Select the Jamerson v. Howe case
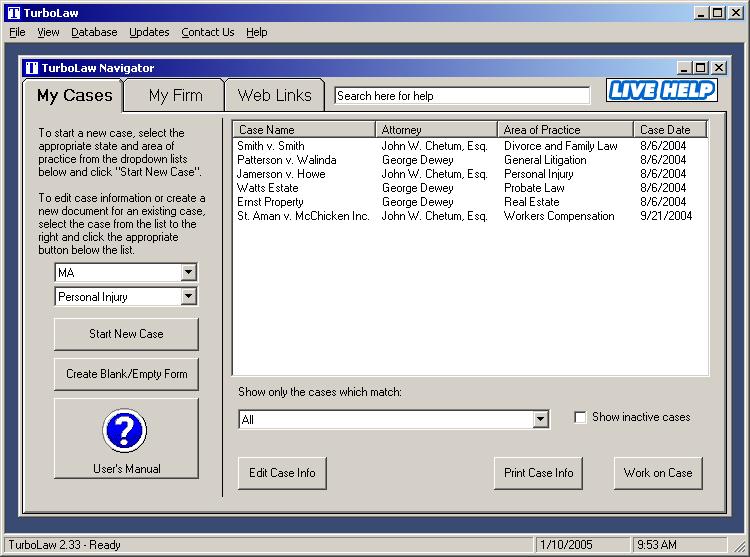Viewport: 750px width, 557px height. pyautogui.click(x=281, y=174)
